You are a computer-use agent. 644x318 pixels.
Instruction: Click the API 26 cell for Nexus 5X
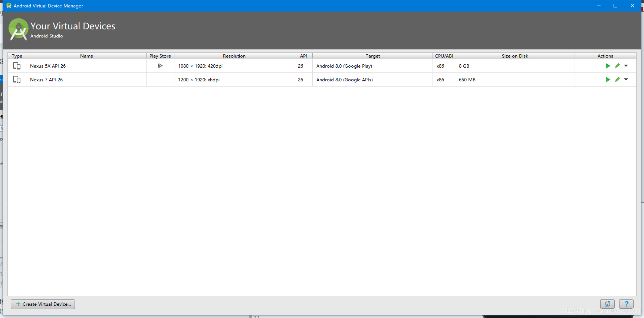coord(303,66)
